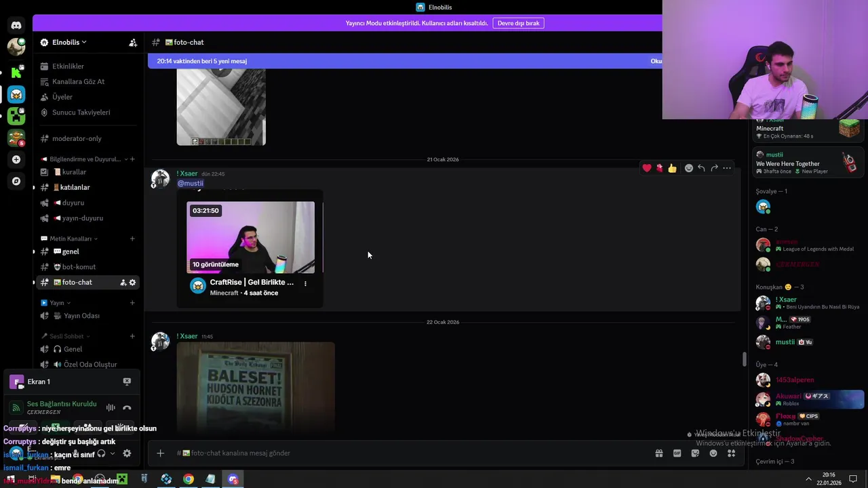Open the Minecraft creeper server icon
Viewport: 868px width, 488px height.
(16, 116)
